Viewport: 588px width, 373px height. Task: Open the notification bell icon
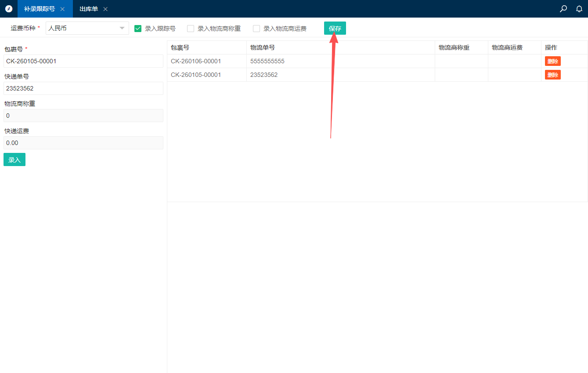579,9
